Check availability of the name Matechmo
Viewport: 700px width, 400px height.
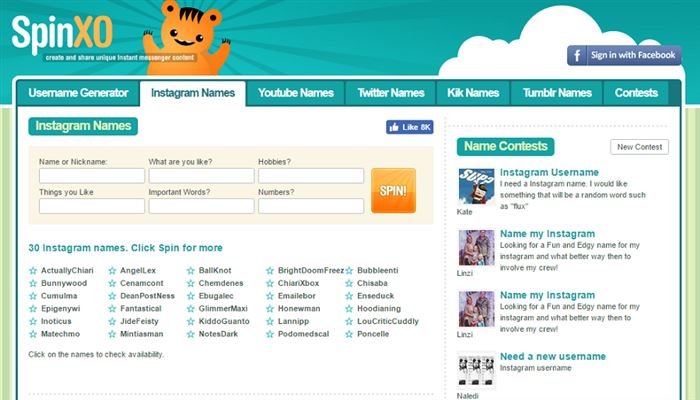60,334
